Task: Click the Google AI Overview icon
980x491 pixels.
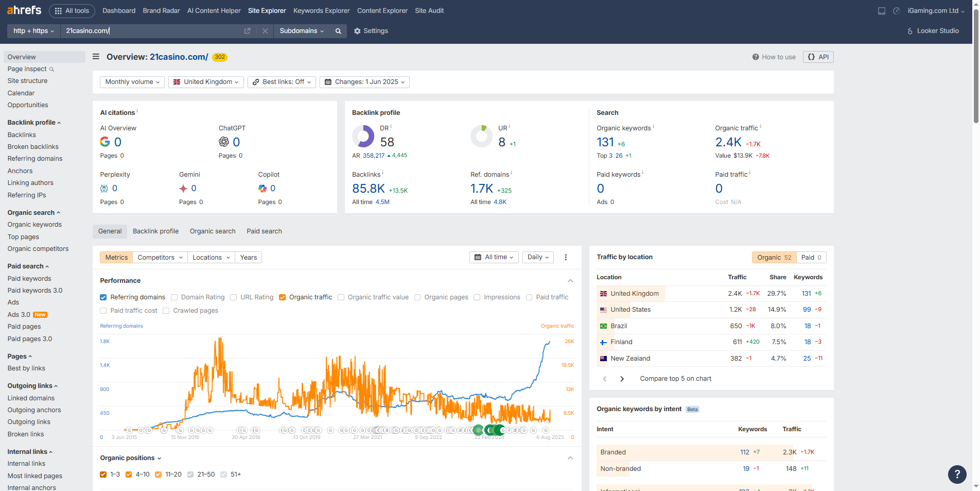Action: point(105,142)
